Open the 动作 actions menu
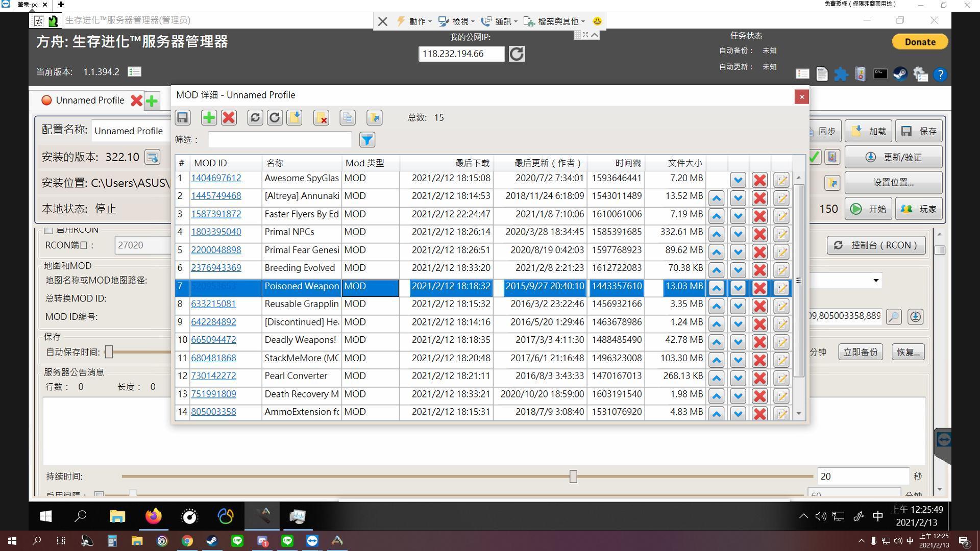The height and width of the screenshot is (551, 980). click(416, 21)
